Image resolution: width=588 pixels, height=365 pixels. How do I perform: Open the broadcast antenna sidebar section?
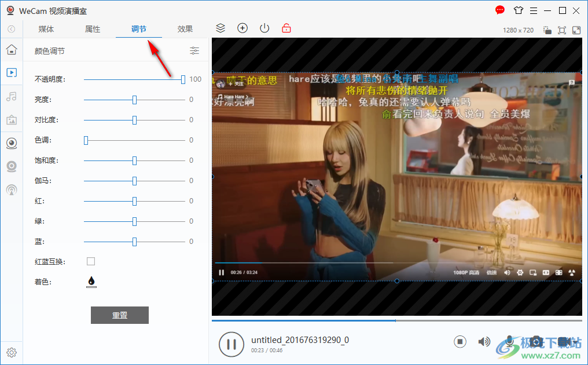tap(12, 190)
